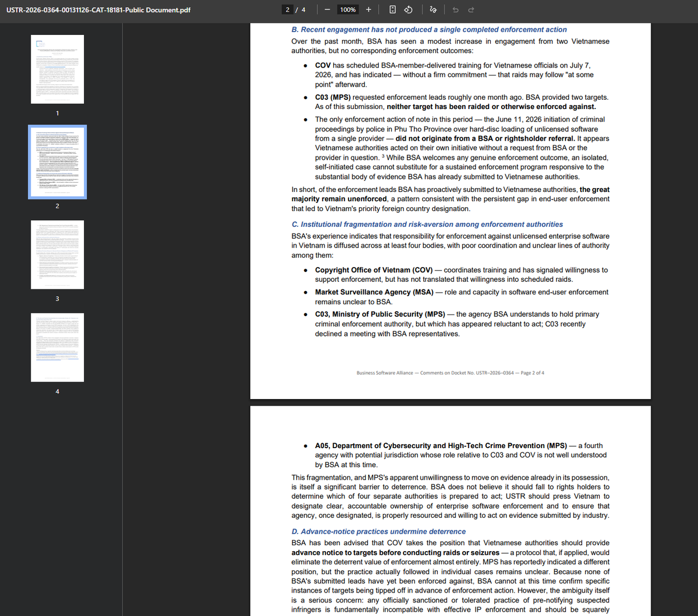Click bold text "A05, Department of Cybersecurity and High-Tech Crime Prevention"
The image size is (698, 616).
441,446
